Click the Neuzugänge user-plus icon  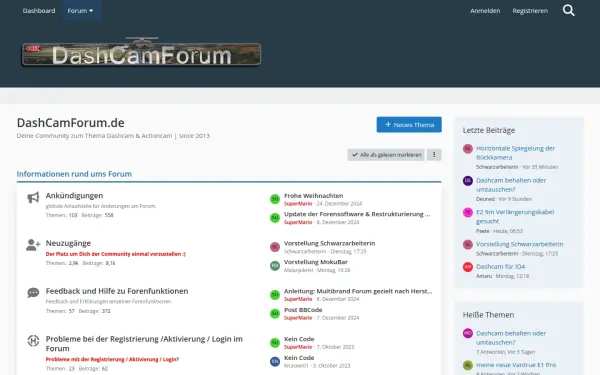pyautogui.click(x=33, y=245)
